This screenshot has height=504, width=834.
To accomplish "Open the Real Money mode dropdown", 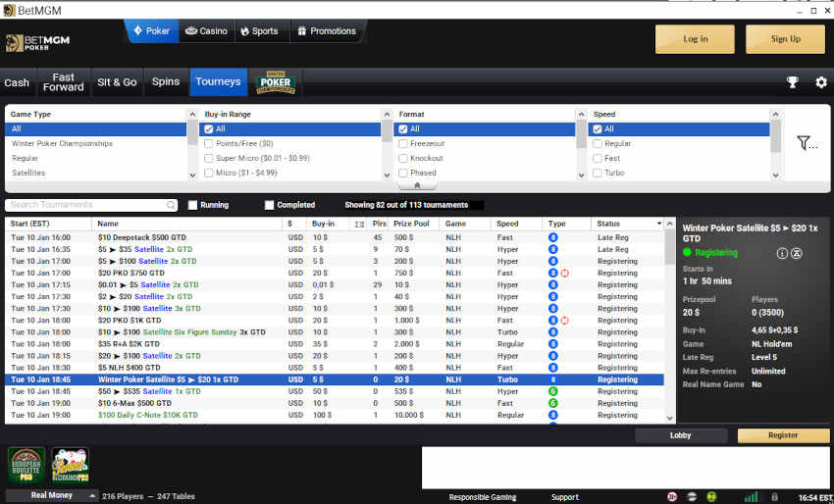I will (x=52, y=495).
